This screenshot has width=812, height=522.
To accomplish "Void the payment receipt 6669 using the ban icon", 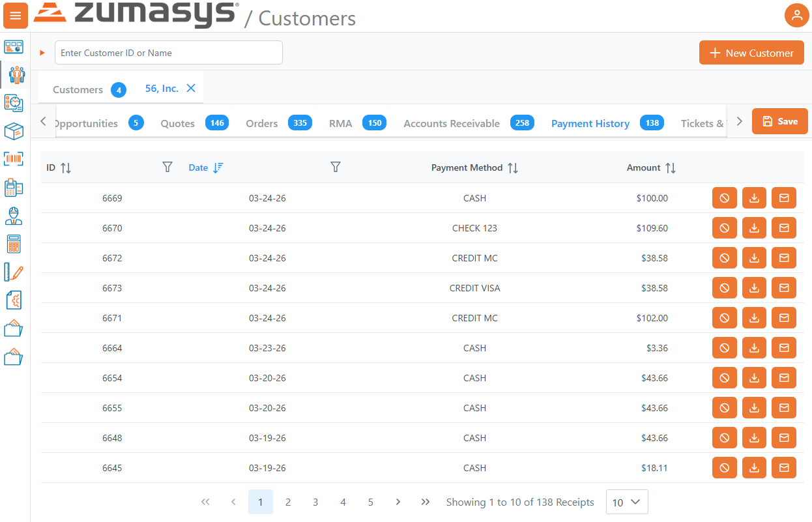I will coord(724,197).
